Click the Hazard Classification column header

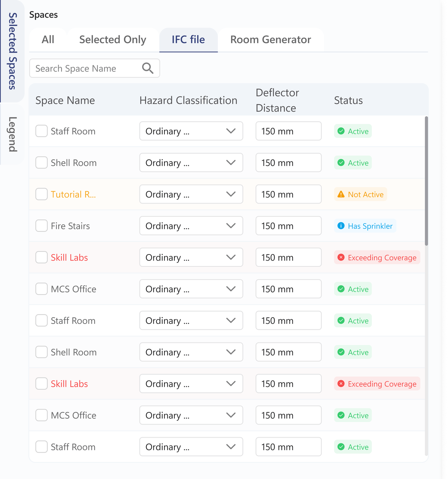(x=188, y=100)
